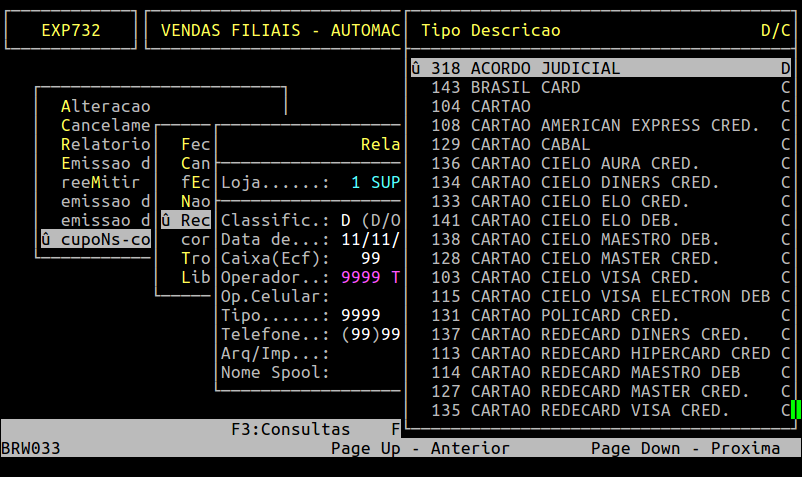Click the Caixa(Ecf) field value 99
802x477 pixels.
(370, 259)
